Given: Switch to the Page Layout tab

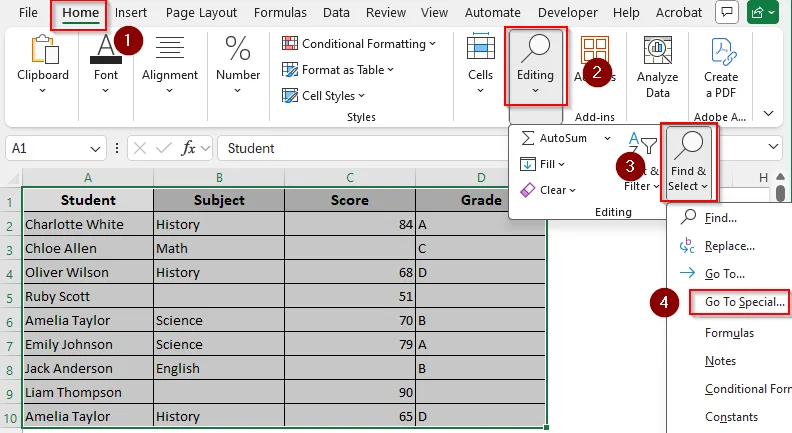Looking at the screenshot, I should click(x=201, y=13).
